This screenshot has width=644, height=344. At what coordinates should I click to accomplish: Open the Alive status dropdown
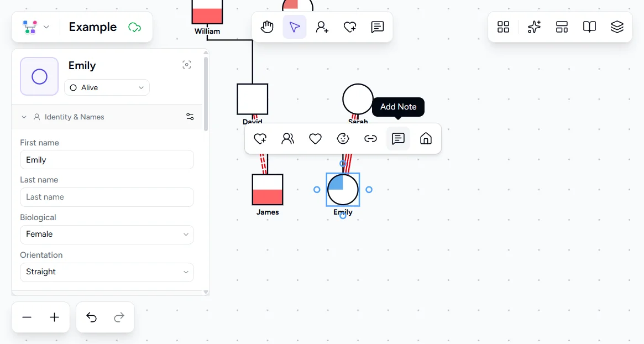(107, 87)
